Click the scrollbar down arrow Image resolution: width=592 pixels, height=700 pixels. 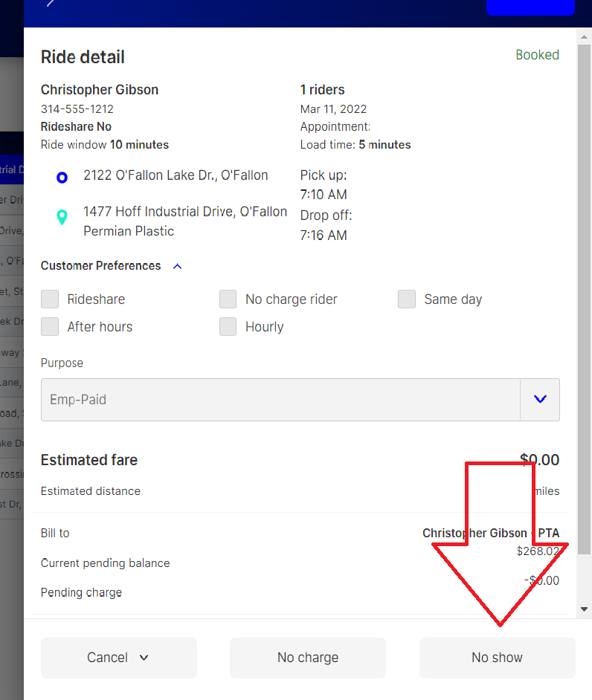tap(585, 609)
